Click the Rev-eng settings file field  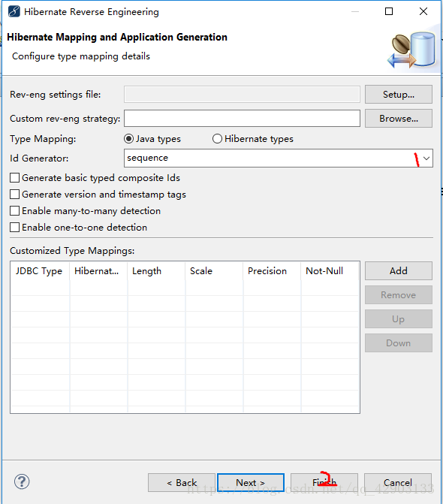click(x=242, y=94)
